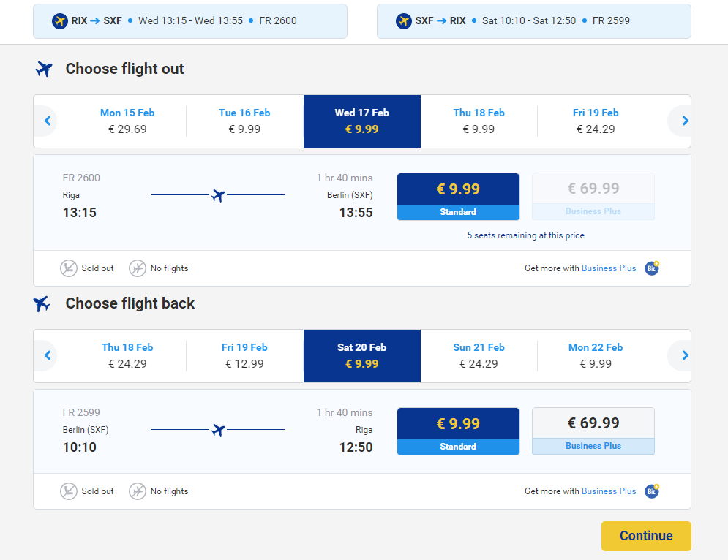Choose the €9.99 Standard fare for FR 2600
728x560 pixels.
(x=458, y=197)
